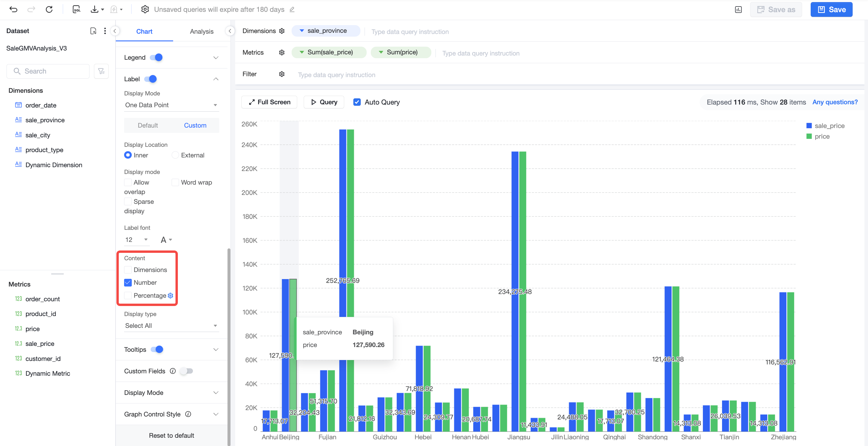The width and height of the screenshot is (868, 446).
Task: Click the Full Screen button
Action: (269, 102)
